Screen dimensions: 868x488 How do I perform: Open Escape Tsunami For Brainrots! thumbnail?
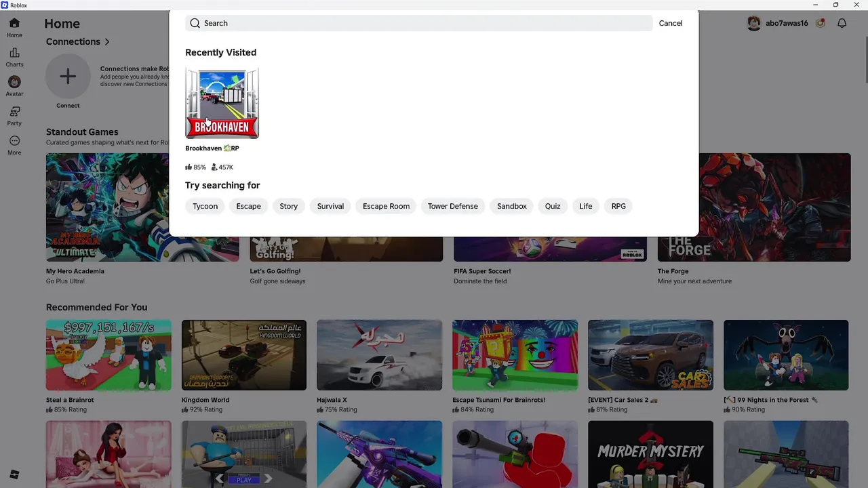[x=515, y=355]
